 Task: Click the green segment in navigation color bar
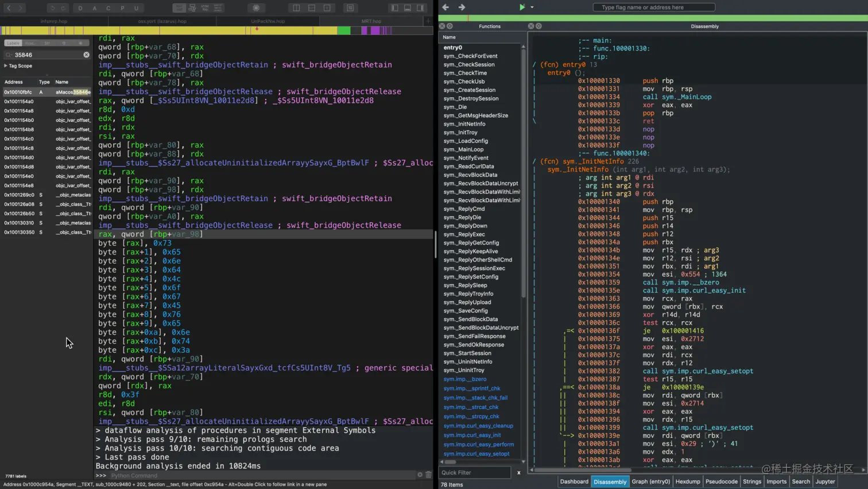344,30
